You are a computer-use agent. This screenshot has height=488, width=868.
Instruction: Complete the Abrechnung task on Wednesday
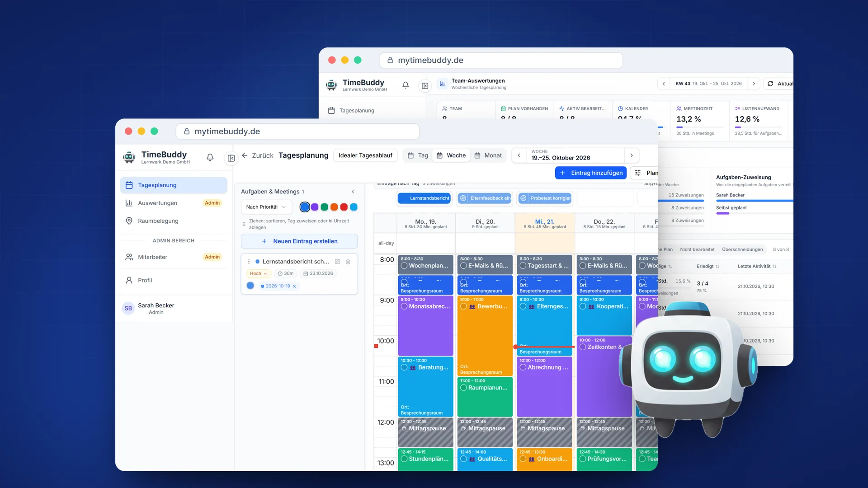(x=523, y=367)
